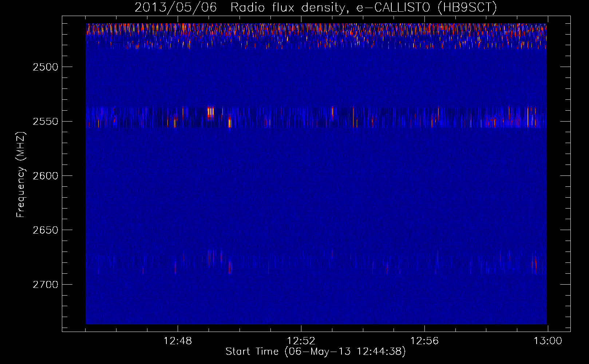Click the 12:48 time tick label
The width and height of the screenshot is (589, 364).
pos(178,341)
